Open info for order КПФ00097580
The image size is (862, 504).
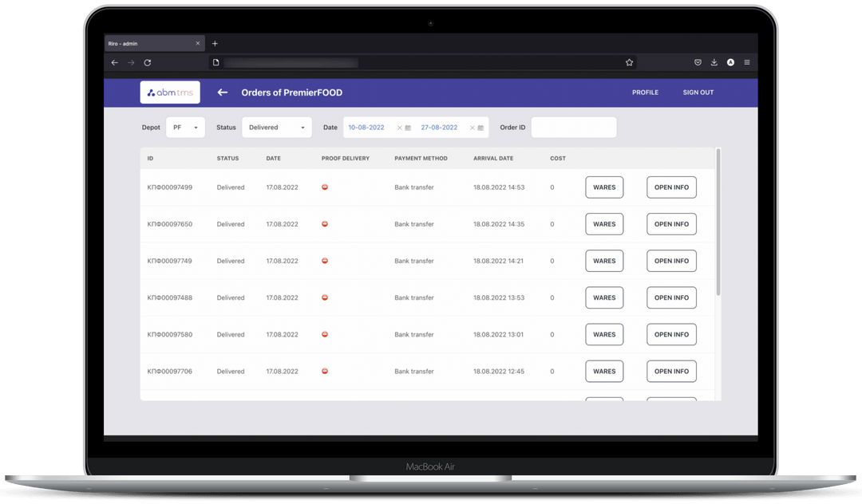click(671, 334)
